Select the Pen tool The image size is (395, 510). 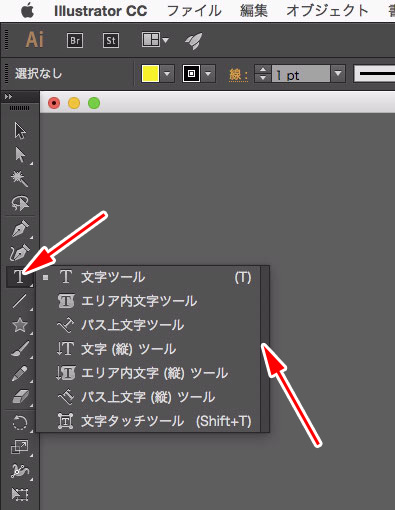[20, 229]
